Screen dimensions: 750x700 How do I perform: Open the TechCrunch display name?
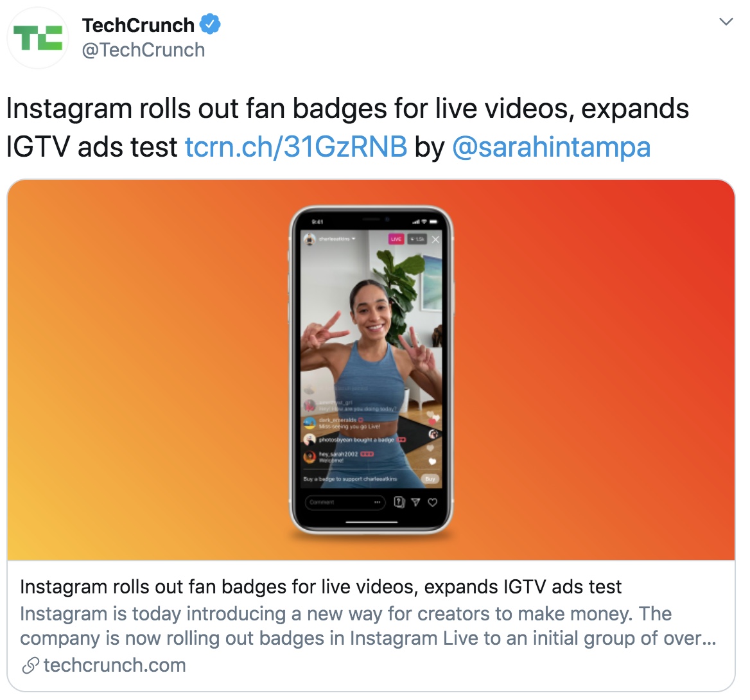138,25
